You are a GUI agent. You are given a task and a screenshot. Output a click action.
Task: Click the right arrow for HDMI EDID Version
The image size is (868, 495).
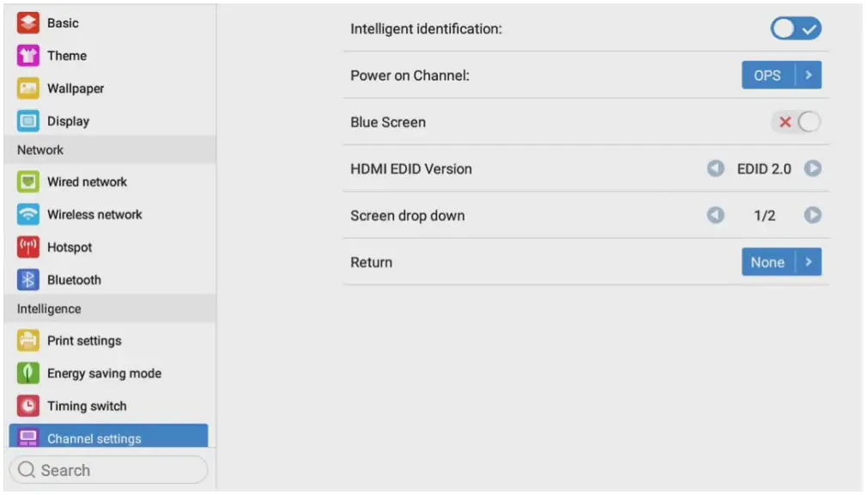[x=812, y=169]
